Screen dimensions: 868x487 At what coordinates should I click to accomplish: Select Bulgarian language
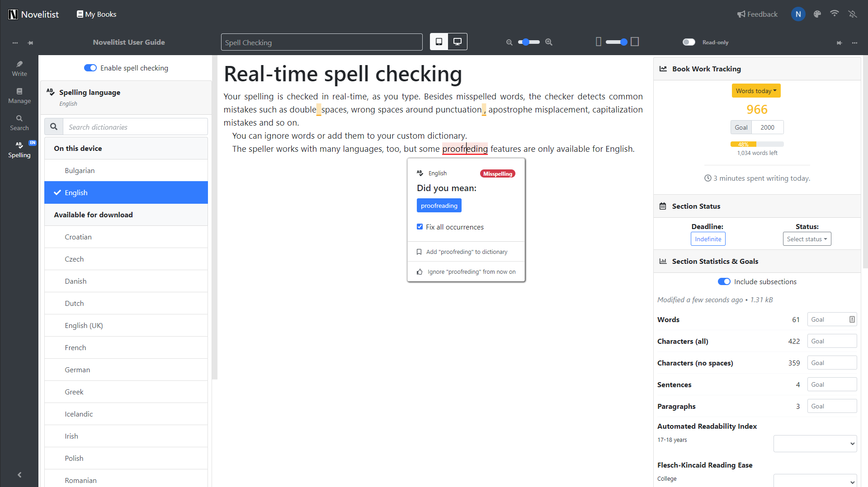tap(126, 170)
